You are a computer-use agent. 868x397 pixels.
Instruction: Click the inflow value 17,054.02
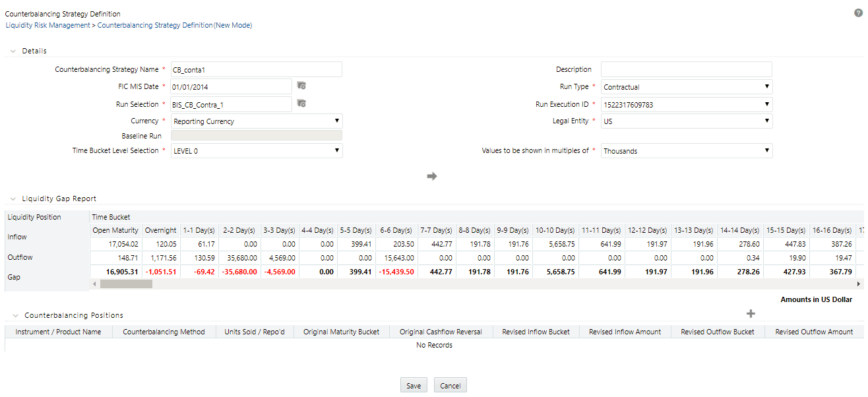(x=123, y=244)
